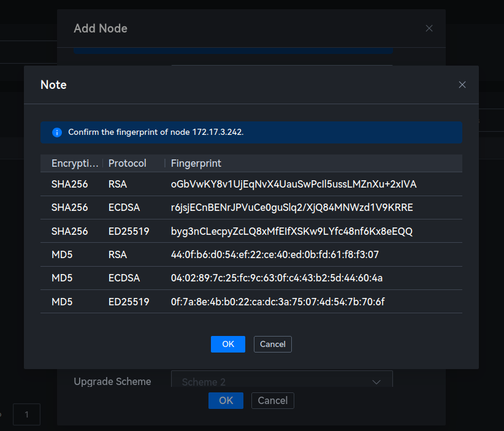This screenshot has height=431, width=504.
Task: Click Cancel in the Add Node dialog
Action: (x=272, y=400)
